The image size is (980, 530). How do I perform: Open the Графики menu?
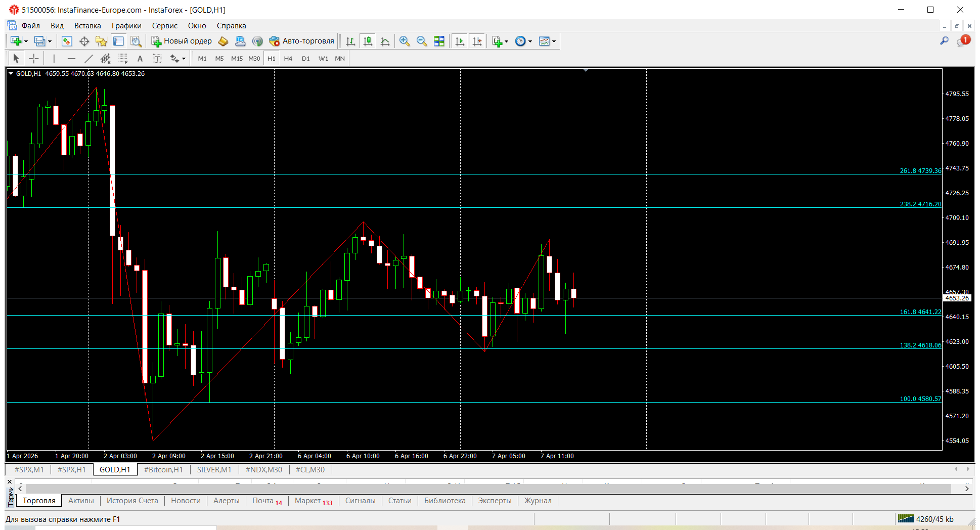pyautogui.click(x=126, y=26)
